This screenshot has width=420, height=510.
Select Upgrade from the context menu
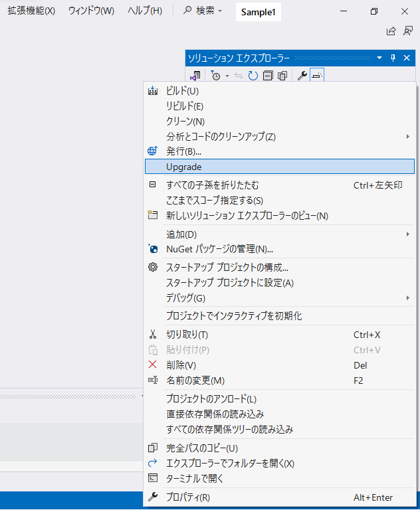point(279,167)
